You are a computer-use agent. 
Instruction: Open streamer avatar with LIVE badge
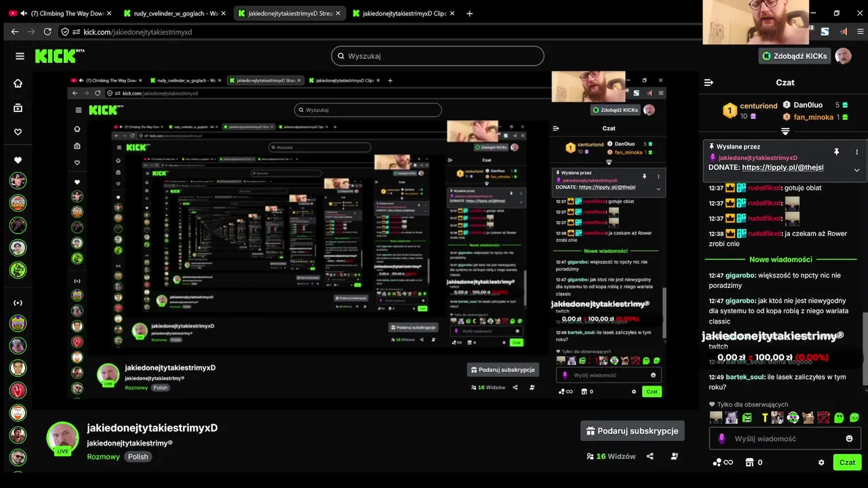[62, 439]
